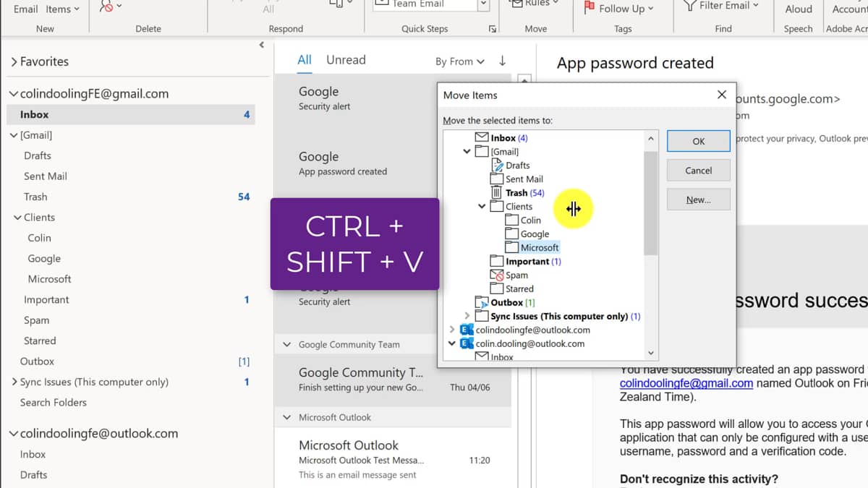Click the Rules icon in Move group
This screenshot has height=488, width=868.
click(516, 4)
